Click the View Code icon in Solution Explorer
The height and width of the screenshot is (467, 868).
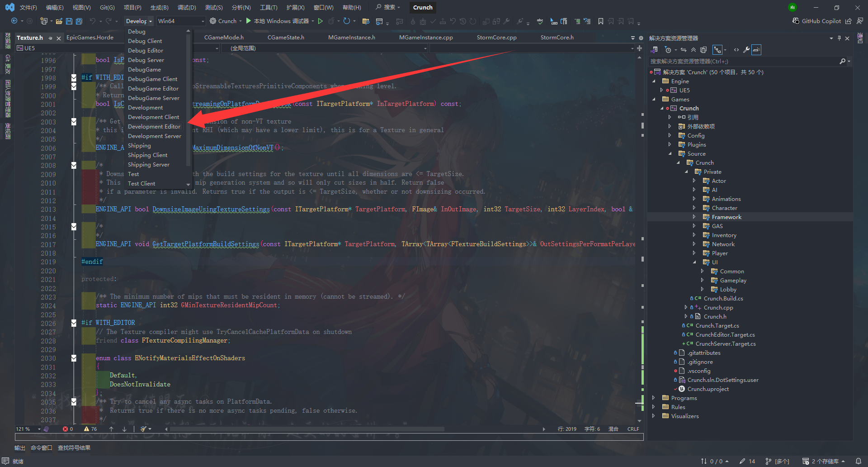point(736,50)
